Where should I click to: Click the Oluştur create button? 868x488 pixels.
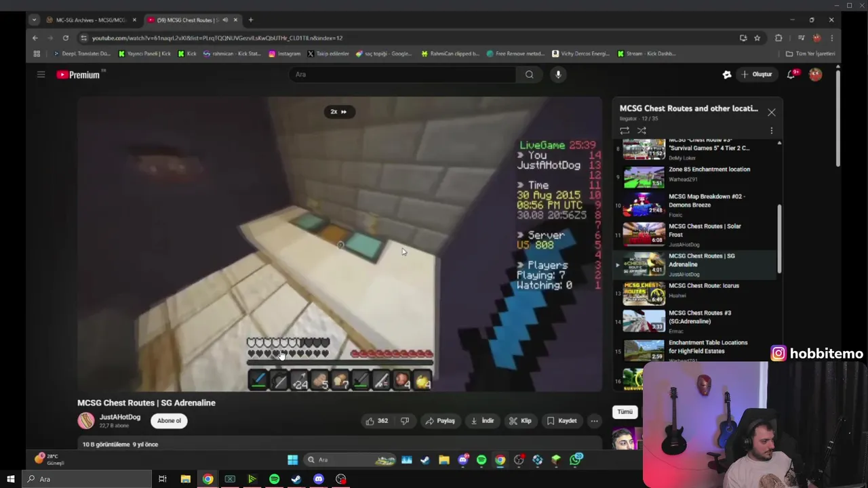point(757,75)
